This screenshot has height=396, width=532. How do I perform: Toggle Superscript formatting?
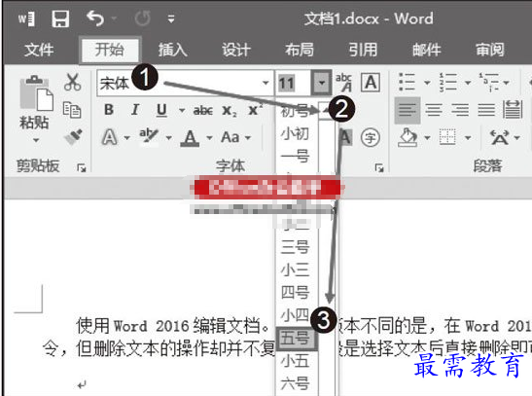click(x=255, y=109)
